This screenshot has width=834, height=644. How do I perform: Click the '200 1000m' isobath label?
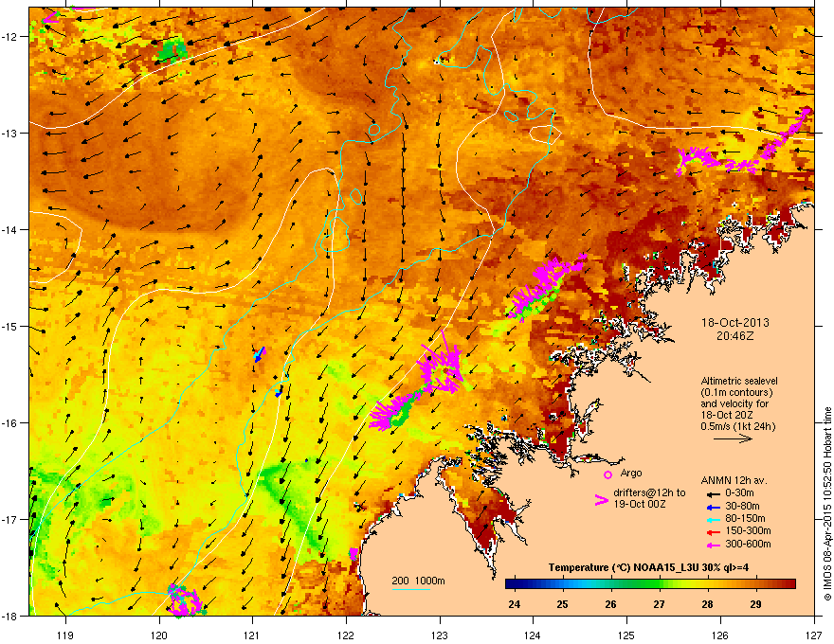(418, 581)
